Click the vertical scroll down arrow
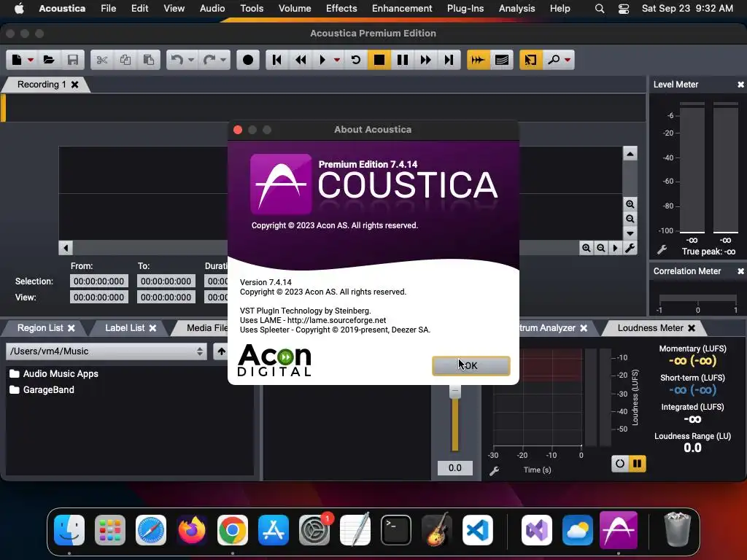 [x=630, y=234]
